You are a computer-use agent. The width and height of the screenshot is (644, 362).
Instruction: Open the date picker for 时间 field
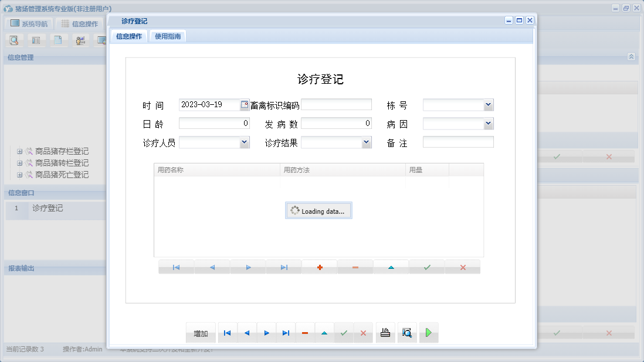click(x=245, y=104)
